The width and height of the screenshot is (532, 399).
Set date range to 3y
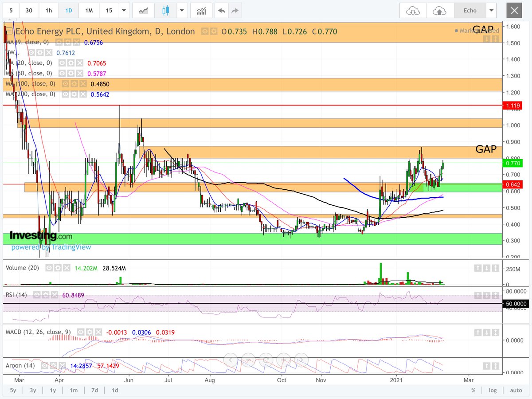[x=33, y=390]
